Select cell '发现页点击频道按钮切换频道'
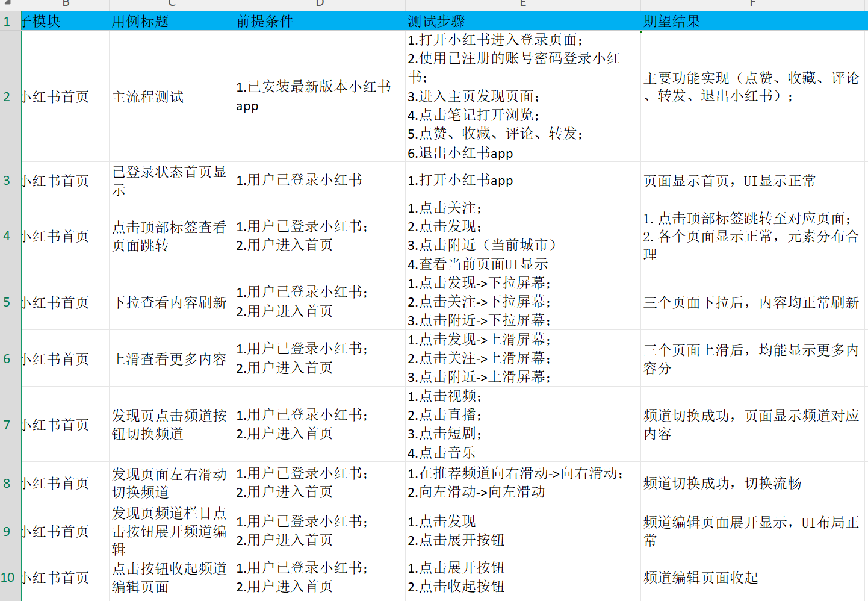The width and height of the screenshot is (868, 601). tap(171, 425)
